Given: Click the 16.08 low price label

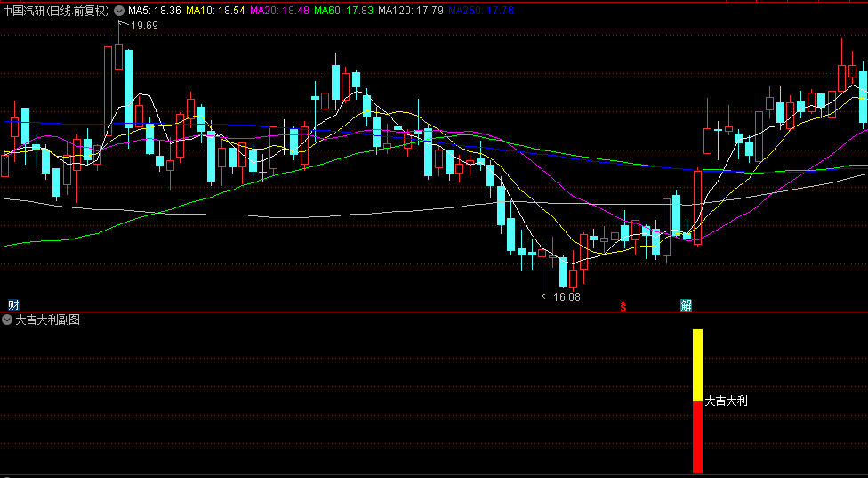Looking at the screenshot, I should [567, 297].
